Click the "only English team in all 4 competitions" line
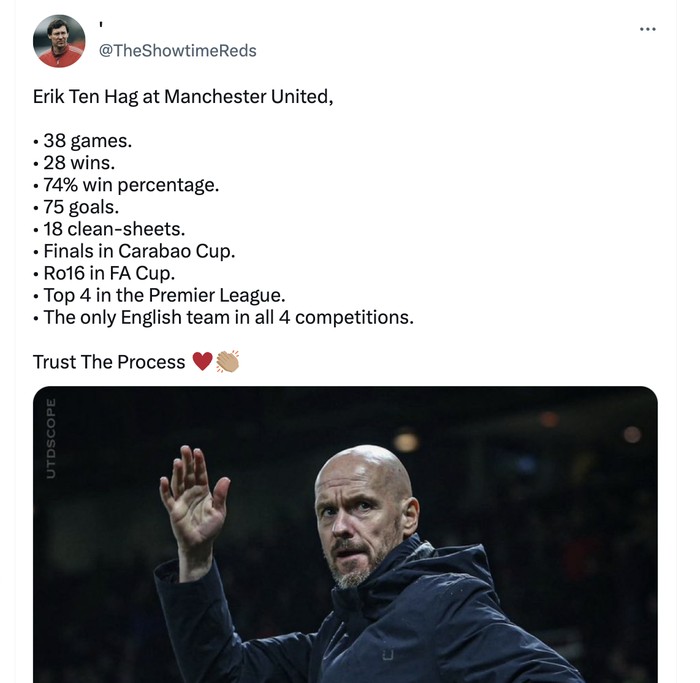 click(x=228, y=317)
